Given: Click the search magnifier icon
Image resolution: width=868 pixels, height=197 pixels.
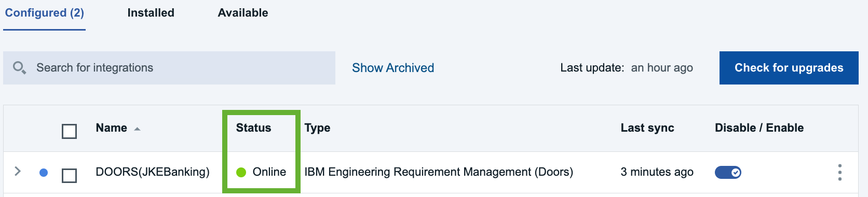Looking at the screenshot, I should point(19,68).
